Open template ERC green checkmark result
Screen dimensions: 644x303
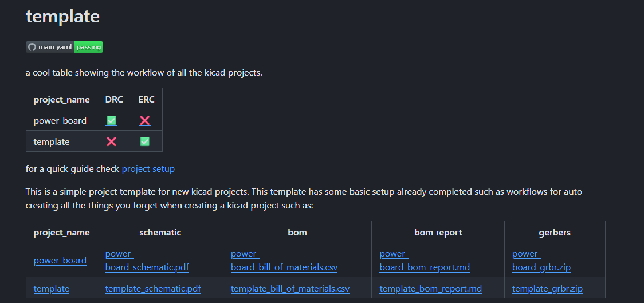point(145,141)
